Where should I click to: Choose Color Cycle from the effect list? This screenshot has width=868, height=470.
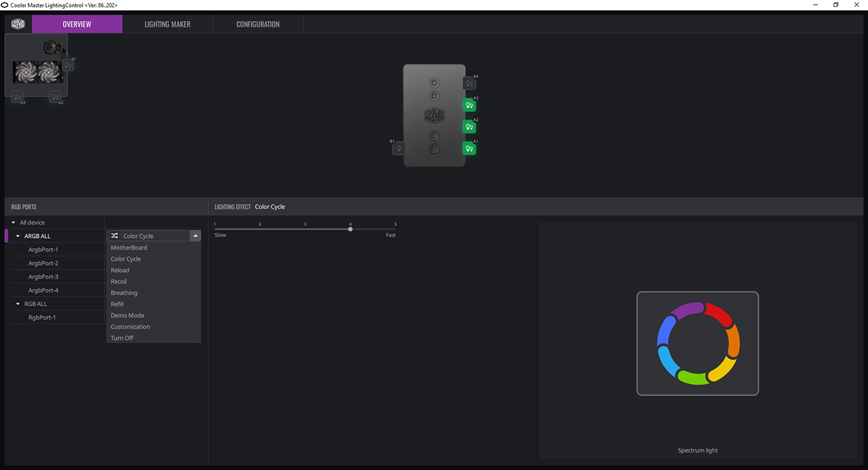(x=153, y=259)
